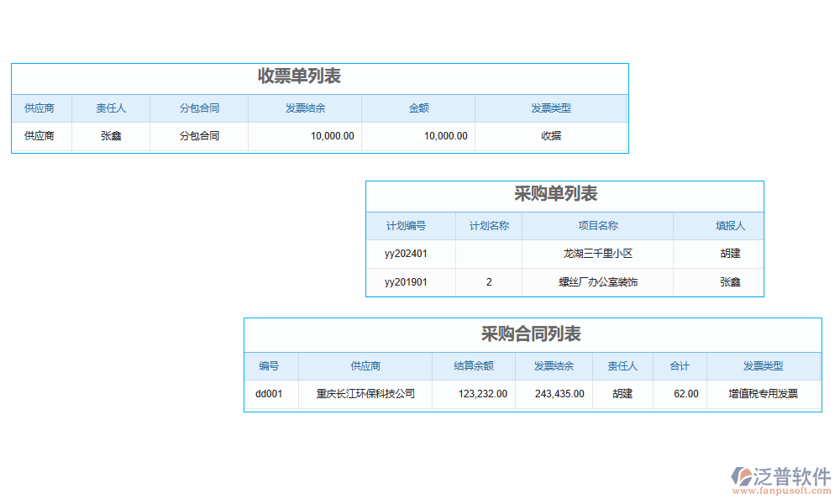Click the 收据 invoice type cell
The width and height of the screenshot is (840, 504).
pos(552,135)
